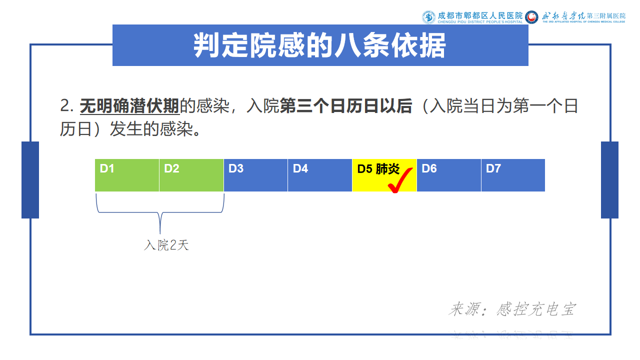The width and height of the screenshot is (640, 360).
Task: Click the blue D6 day cell
Action: tap(449, 175)
